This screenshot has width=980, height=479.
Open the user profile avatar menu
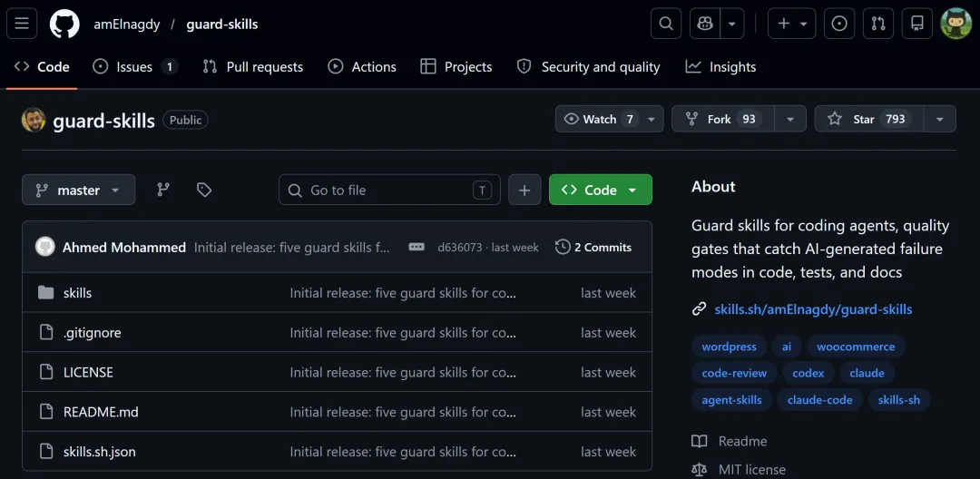click(956, 24)
